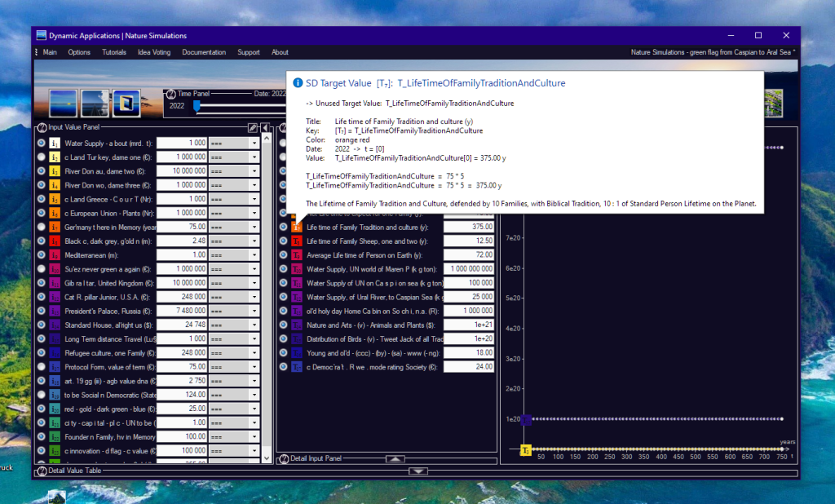
Task: Click the i3 yellow icon for River Don
Action: (x=55, y=170)
